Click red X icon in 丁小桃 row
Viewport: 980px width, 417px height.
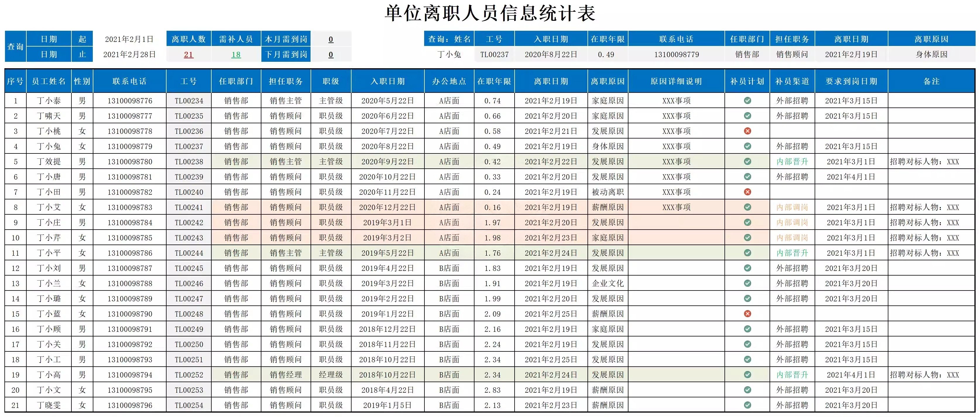click(x=747, y=131)
